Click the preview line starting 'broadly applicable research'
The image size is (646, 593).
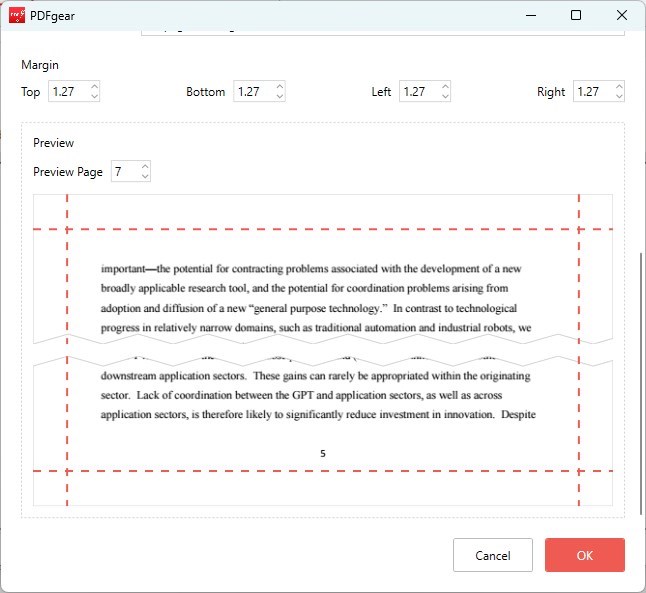[304, 288]
